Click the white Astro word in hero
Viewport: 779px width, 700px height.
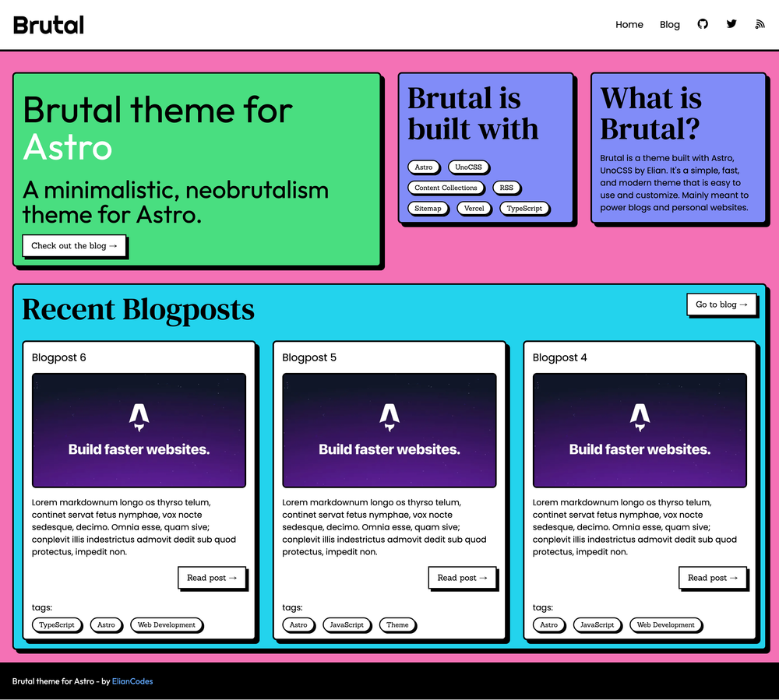pos(68,147)
